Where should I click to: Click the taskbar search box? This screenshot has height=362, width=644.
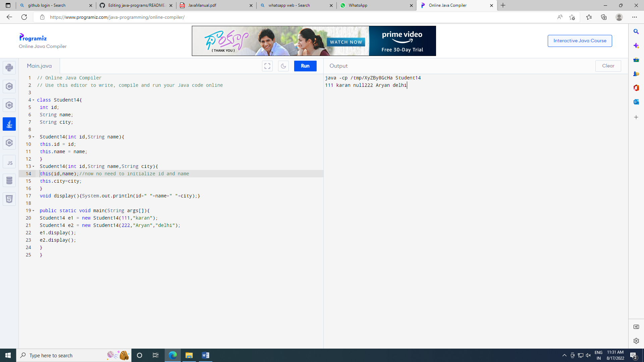pyautogui.click(x=73, y=355)
